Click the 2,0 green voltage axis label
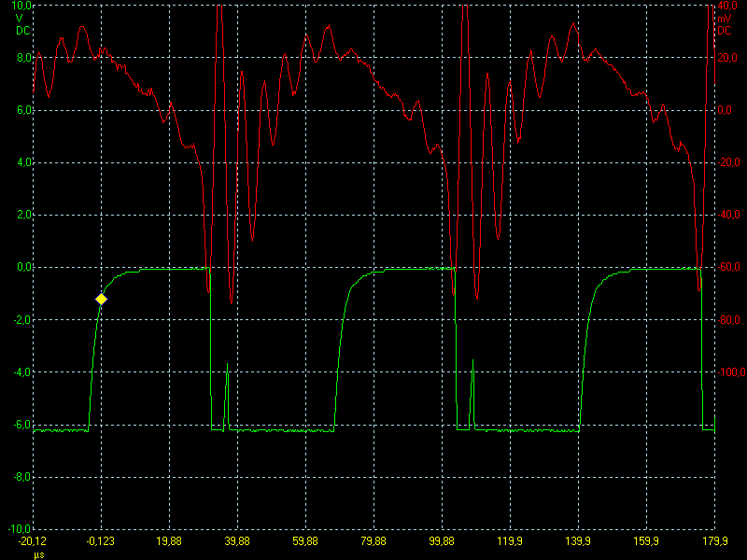This screenshot has height=560, width=747. pos(24,215)
